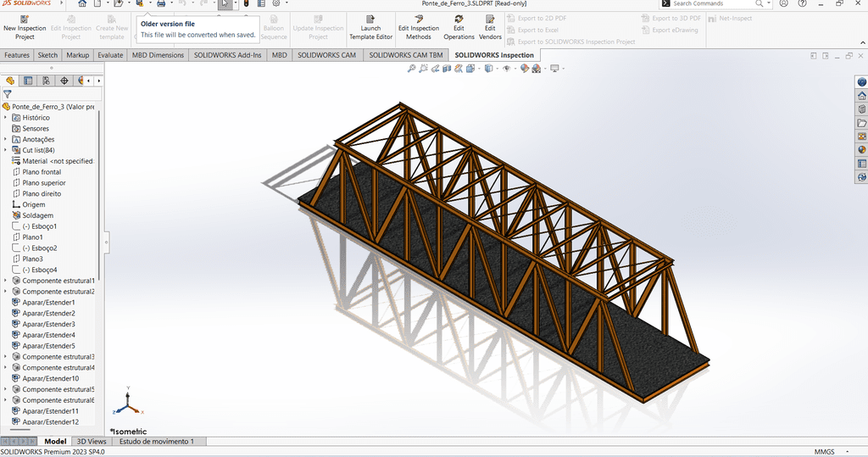868x457 pixels.
Task: Select Plano frontal in the feature tree
Action: [x=42, y=172]
